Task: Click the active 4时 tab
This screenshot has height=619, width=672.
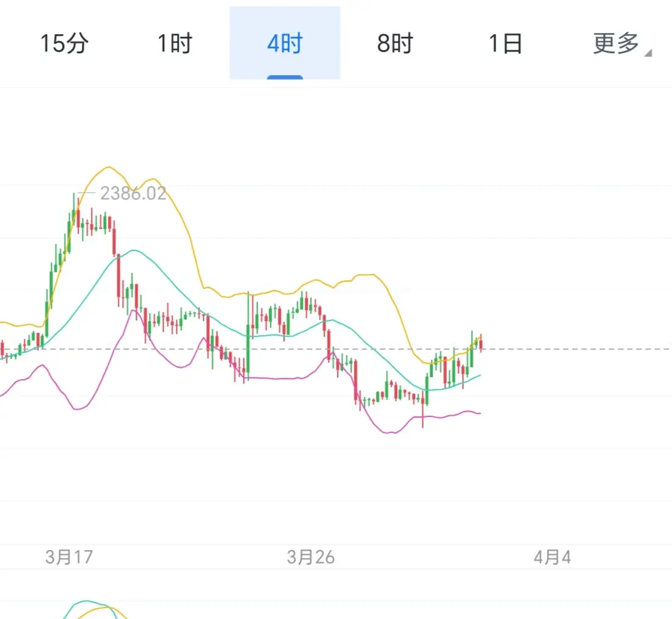Action: [284, 44]
